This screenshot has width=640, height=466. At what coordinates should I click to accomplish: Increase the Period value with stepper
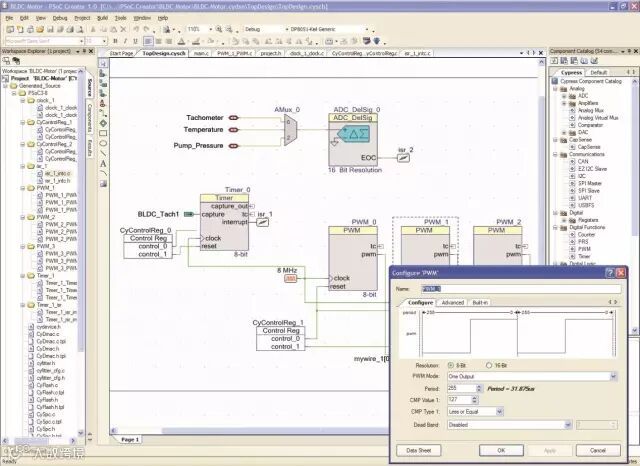pos(480,386)
